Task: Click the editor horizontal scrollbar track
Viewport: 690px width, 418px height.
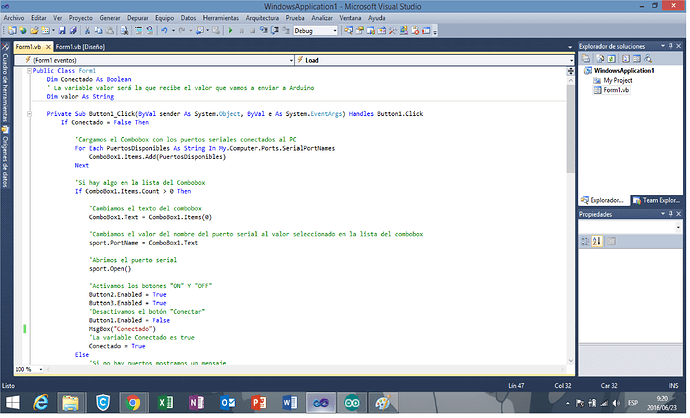Action: coord(306,371)
